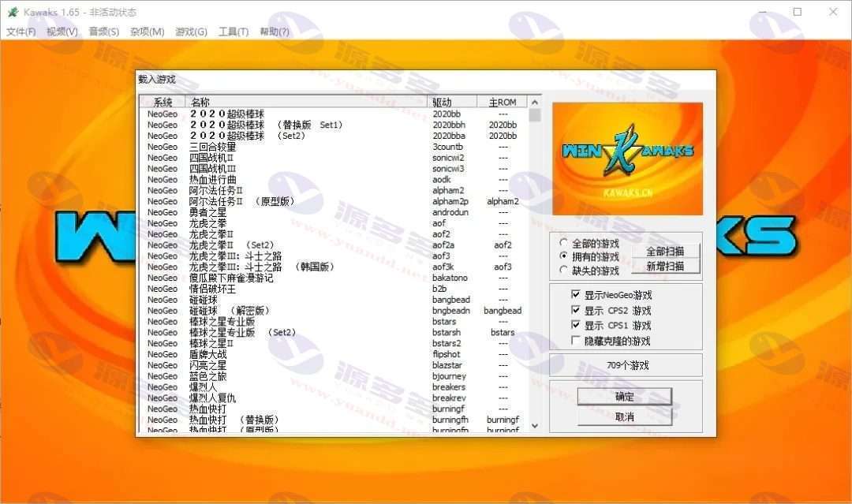The width and height of the screenshot is (852, 504).
Task: Select the aof2 driver row
Action: coord(333,234)
